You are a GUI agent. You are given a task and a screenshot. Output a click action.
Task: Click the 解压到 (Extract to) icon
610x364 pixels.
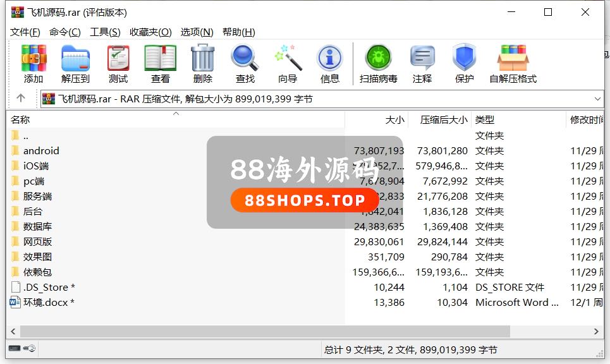click(x=75, y=64)
